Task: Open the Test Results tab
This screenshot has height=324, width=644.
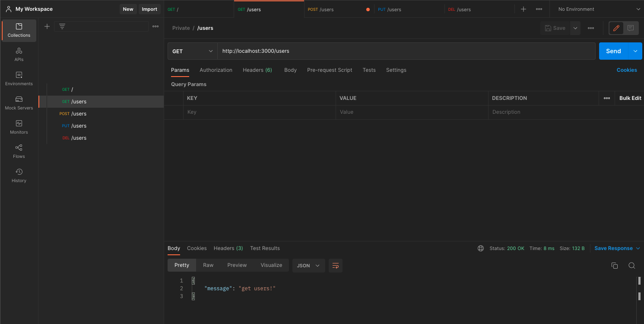Action: coord(265,248)
